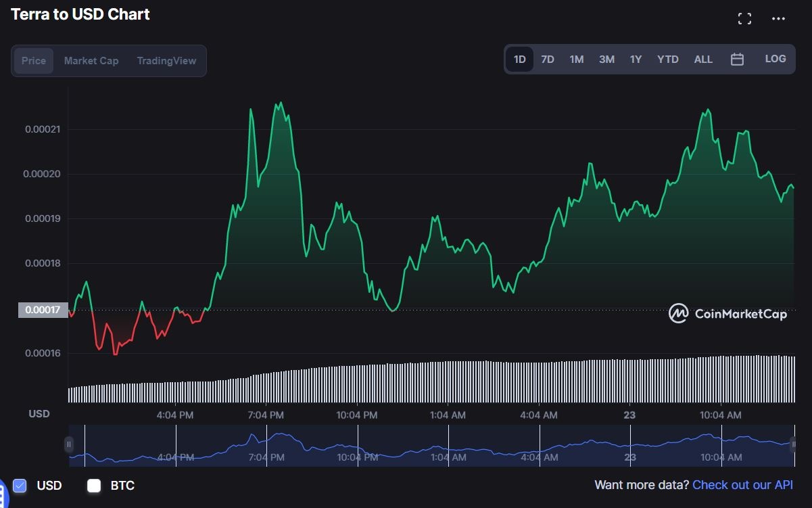Switch to the TradingView tab
The height and width of the screenshot is (508, 812).
click(x=166, y=61)
